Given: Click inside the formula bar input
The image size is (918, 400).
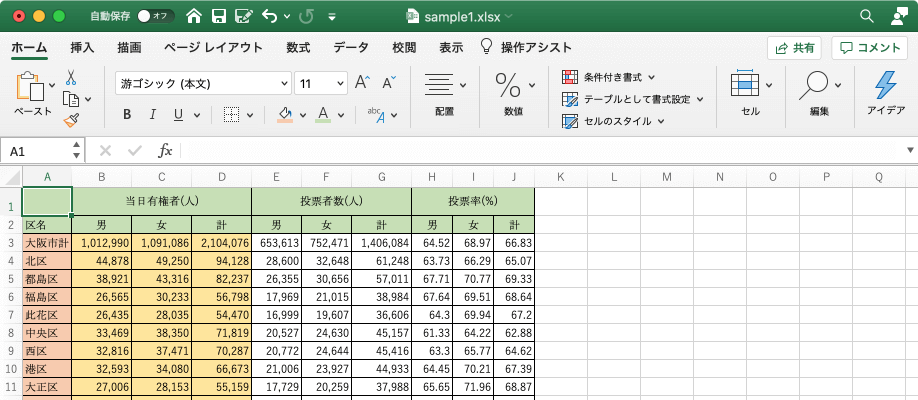Looking at the screenshot, I should click(x=542, y=151).
